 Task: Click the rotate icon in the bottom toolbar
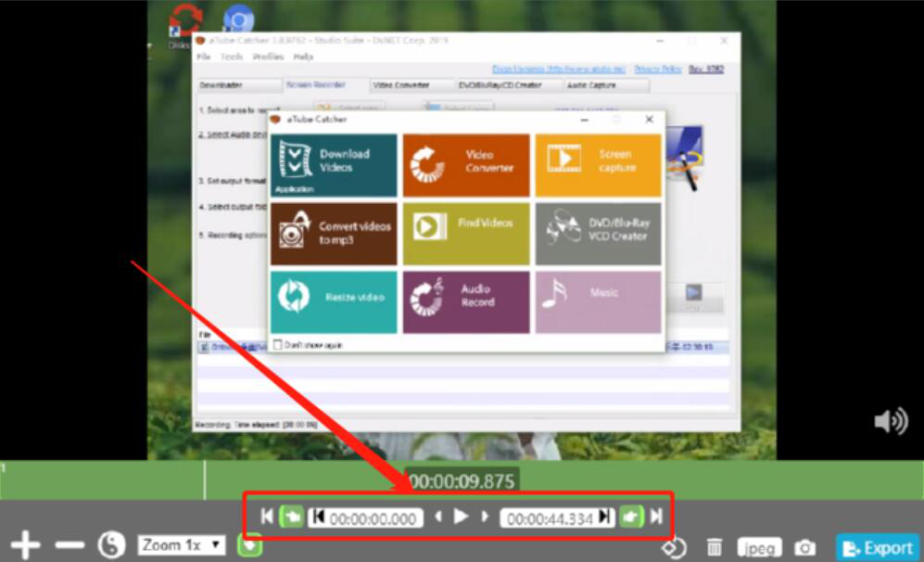click(x=674, y=548)
